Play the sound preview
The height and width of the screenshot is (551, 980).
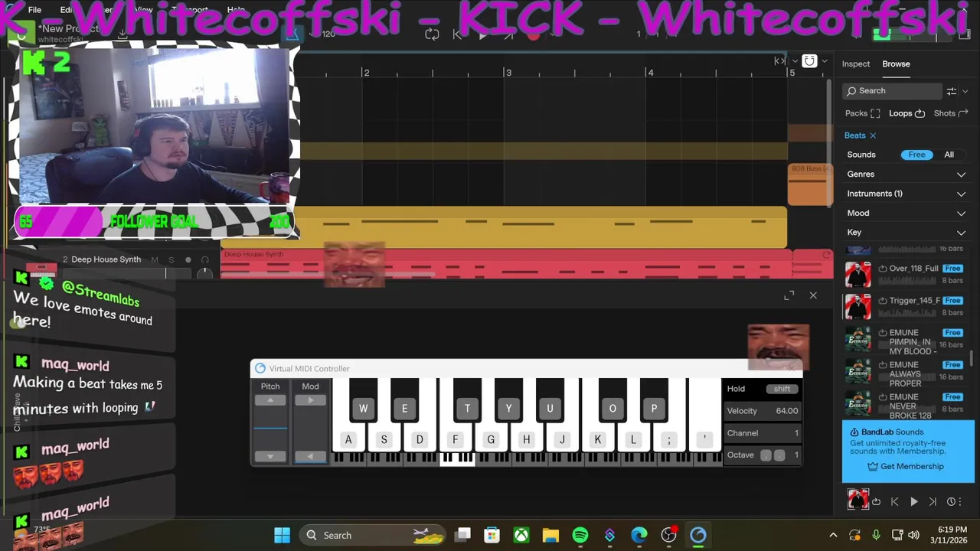913,502
